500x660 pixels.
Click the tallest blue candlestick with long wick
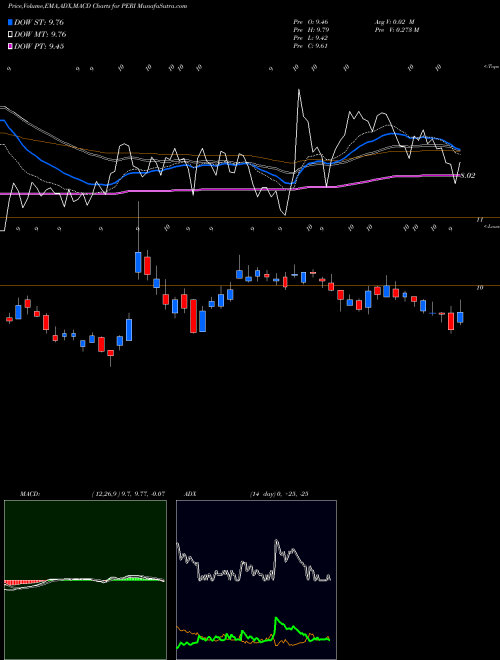tap(138, 262)
